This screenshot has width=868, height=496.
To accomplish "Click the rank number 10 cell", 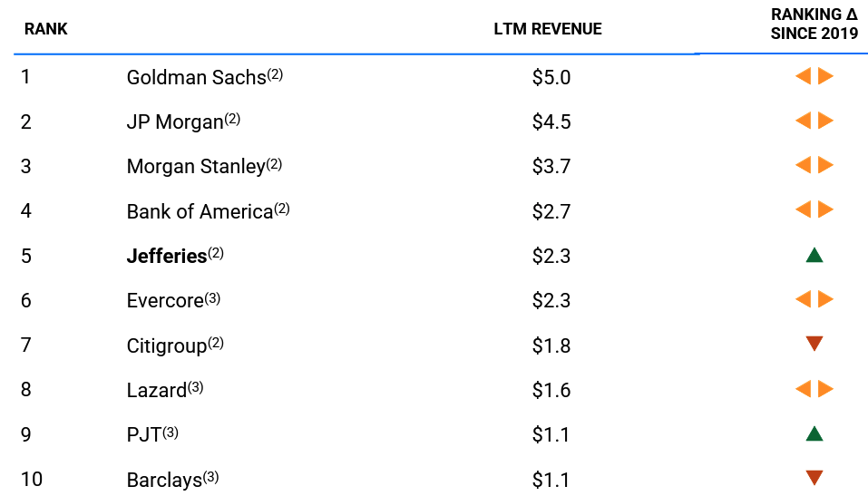I will coord(32,479).
